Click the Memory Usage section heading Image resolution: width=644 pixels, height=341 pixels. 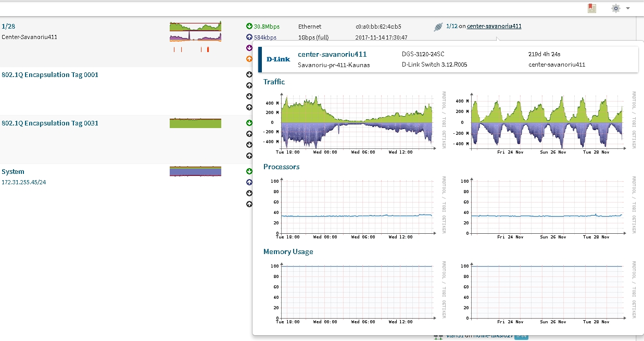tap(288, 251)
